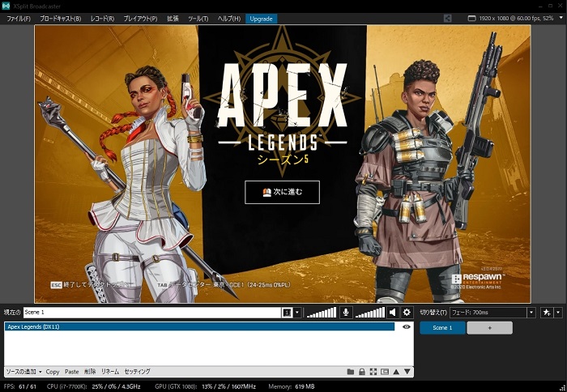Click the fit-to-screen expand icon
The width and height of the screenshot is (567, 392).
click(373, 372)
